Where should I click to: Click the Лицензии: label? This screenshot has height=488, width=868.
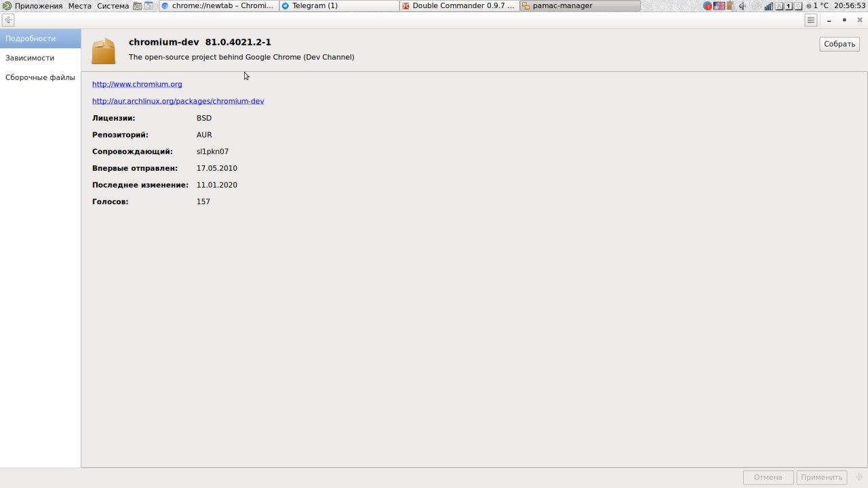pyautogui.click(x=114, y=118)
